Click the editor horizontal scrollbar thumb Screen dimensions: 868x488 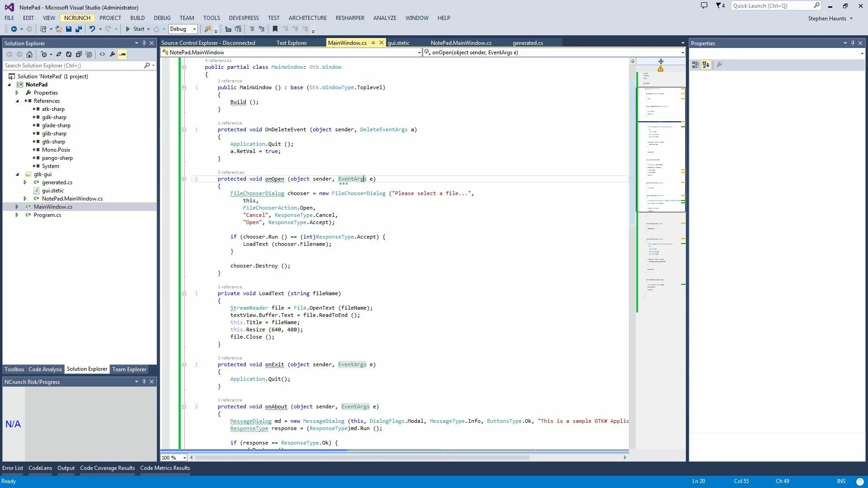tap(362, 458)
